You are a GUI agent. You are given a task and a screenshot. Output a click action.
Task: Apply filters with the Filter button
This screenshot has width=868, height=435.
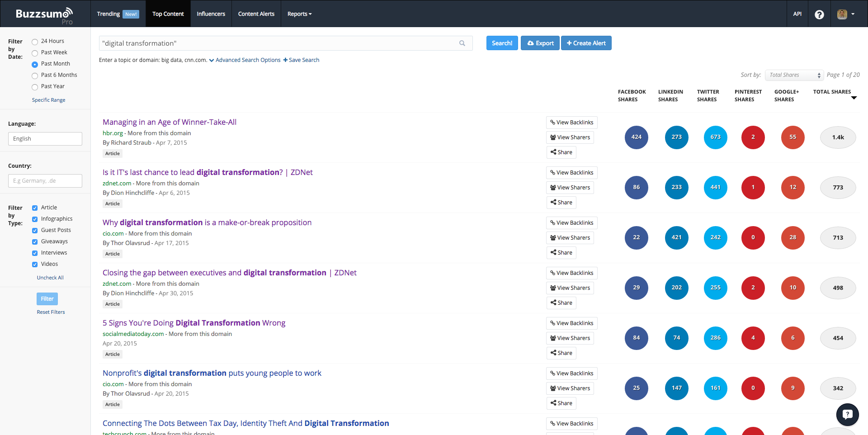point(47,299)
